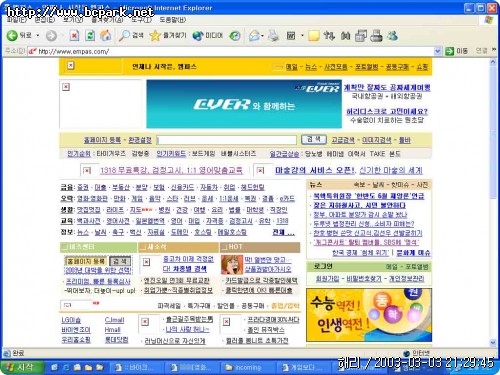The width and height of the screenshot is (500, 375).
Task: Open the Hmall shopping link
Action: coord(113,330)
